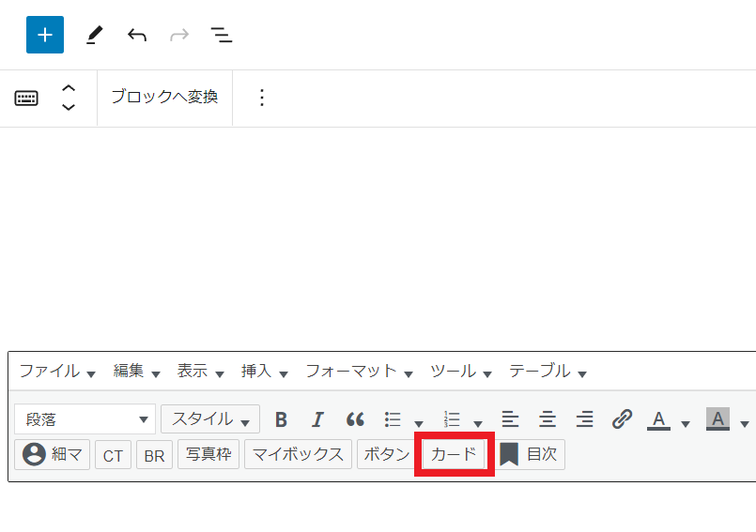This screenshot has width=756, height=532.
Task: Select the pencil tools icon
Action: (95, 35)
